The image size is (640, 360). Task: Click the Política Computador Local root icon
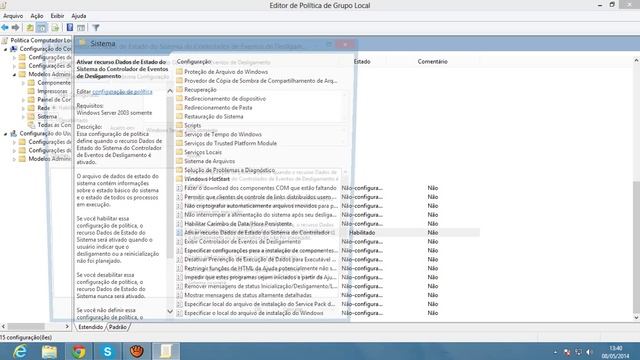pyautogui.click(x=4, y=40)
